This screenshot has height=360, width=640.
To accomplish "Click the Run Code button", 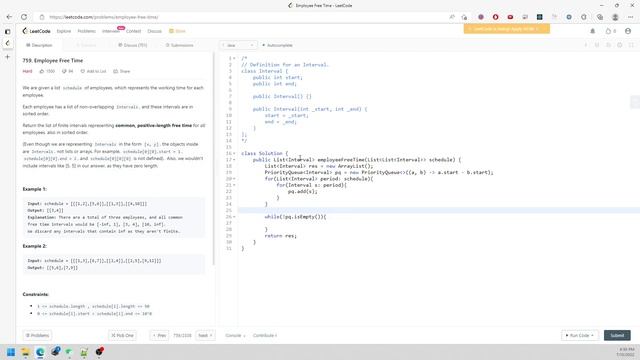I will click(x=580, y=336).
